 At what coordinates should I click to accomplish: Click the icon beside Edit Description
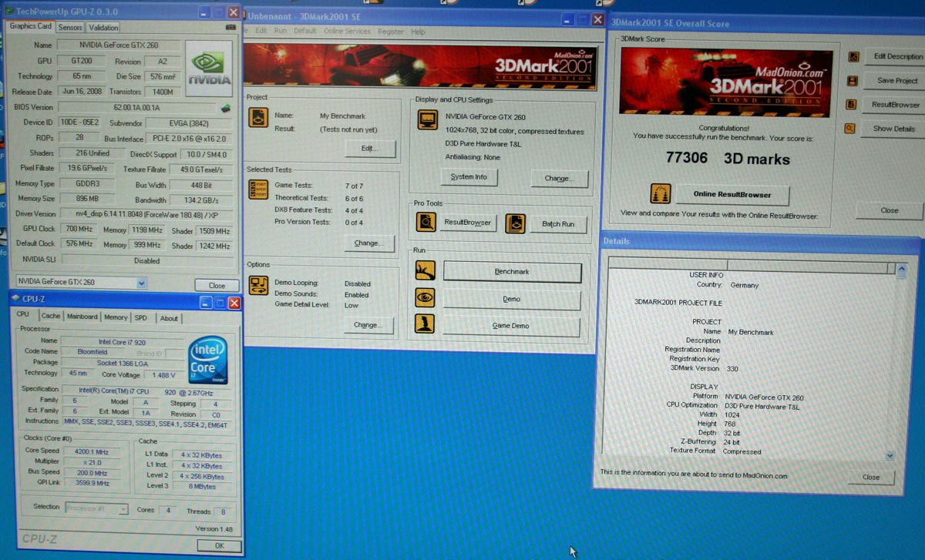coord(853,57)
